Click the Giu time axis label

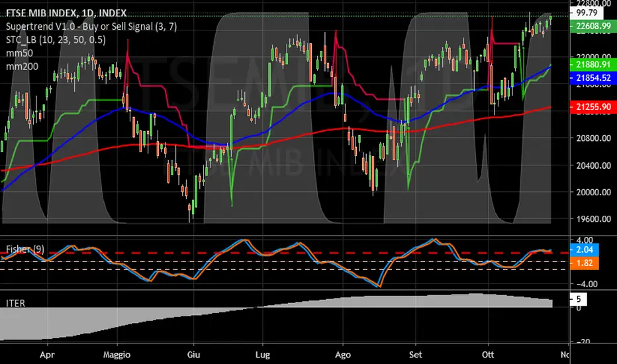[x=193, y=355]
